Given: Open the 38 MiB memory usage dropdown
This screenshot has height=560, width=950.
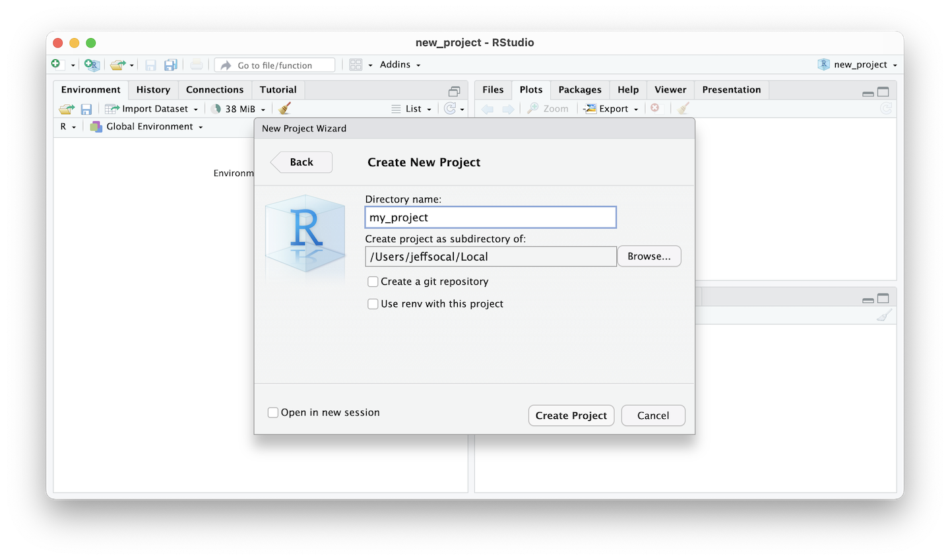Looking at the screenshot, I should (x=238, y=109).
